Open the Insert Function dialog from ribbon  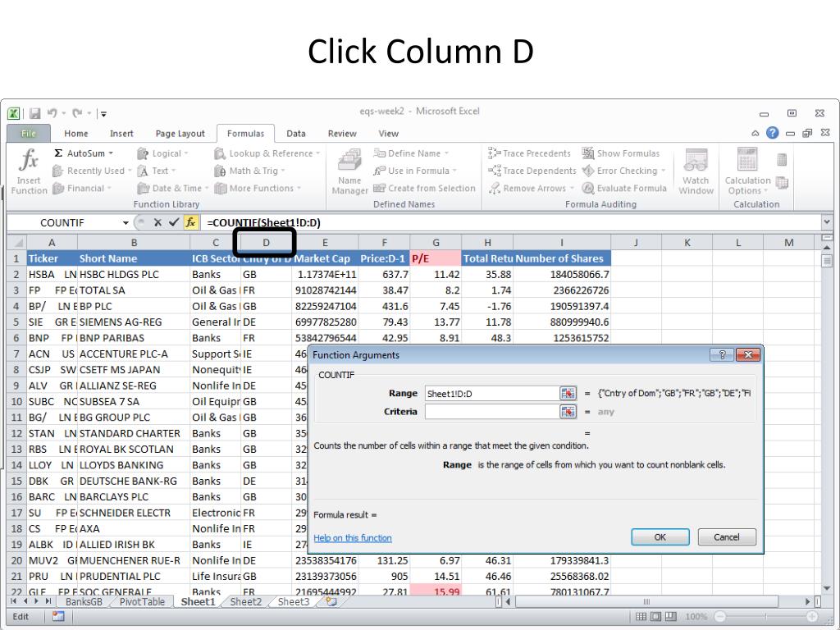tap(29, 171)
